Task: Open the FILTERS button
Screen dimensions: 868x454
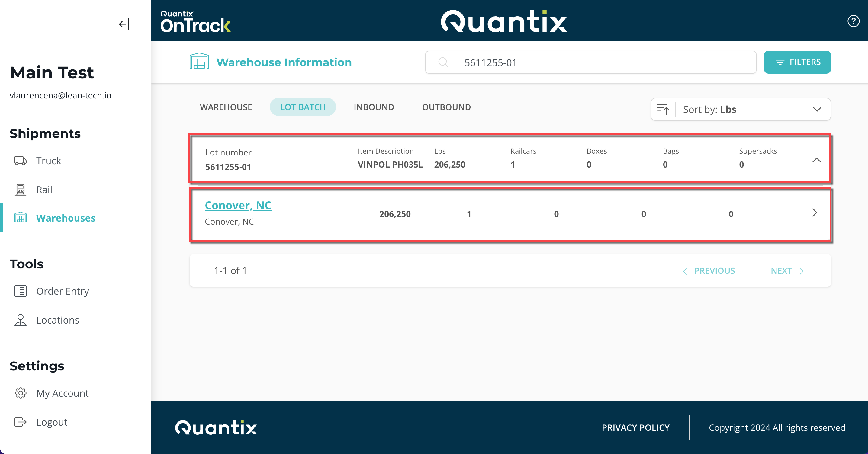Action: click(797, 62)
